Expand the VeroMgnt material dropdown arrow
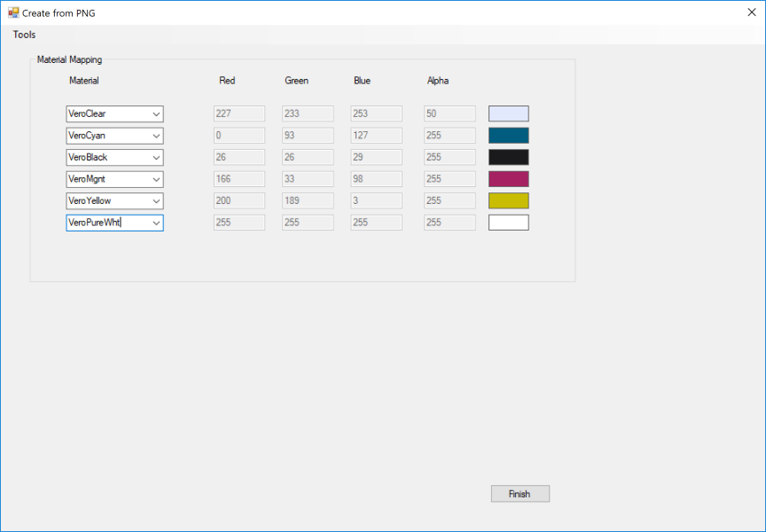 [156, 179]
